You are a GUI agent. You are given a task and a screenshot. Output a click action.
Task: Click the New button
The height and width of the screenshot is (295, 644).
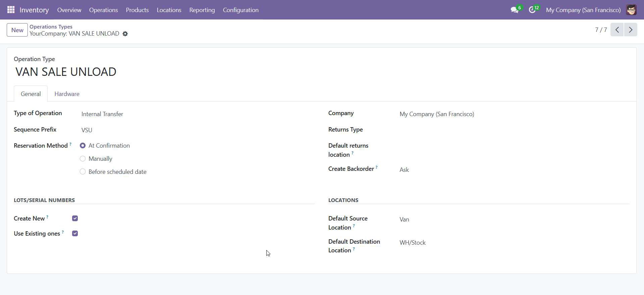pyautogui.click(x=17, y=30)
